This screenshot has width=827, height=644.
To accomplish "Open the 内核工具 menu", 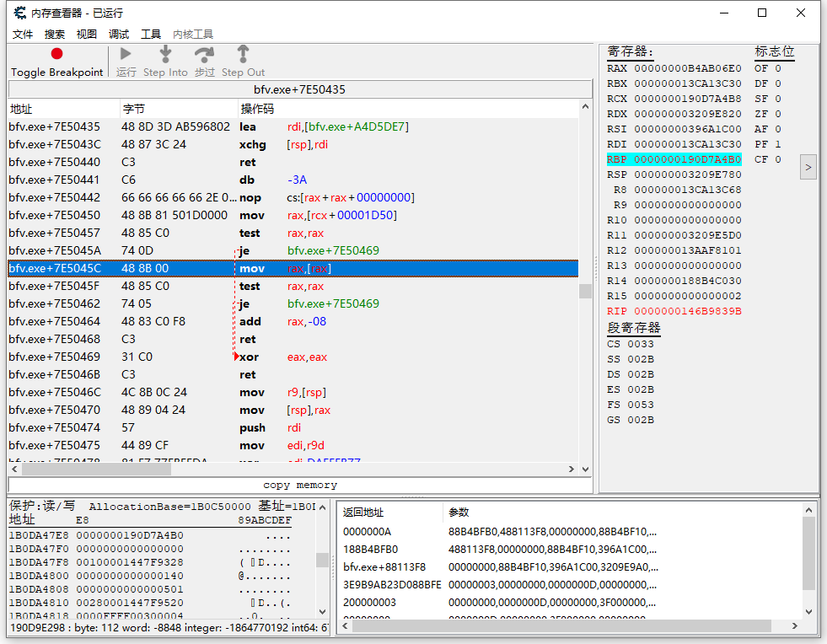I will coord(193,35).
